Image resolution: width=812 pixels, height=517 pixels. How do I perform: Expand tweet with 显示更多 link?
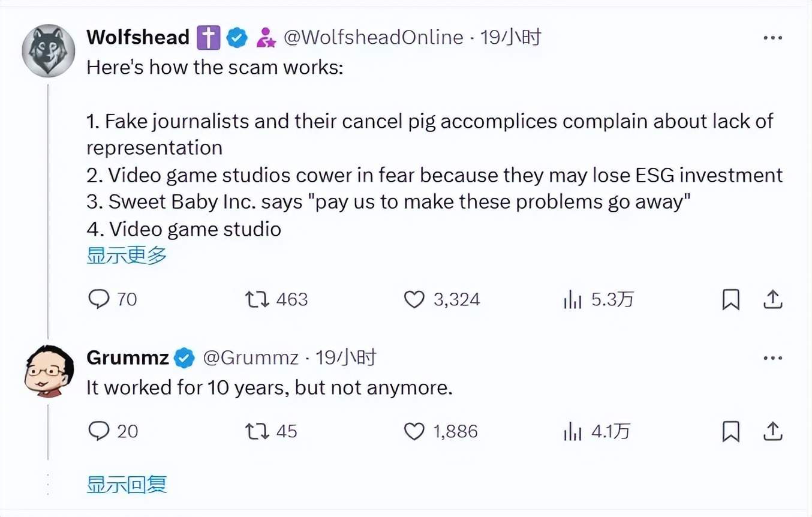click(x=127, y=256)
